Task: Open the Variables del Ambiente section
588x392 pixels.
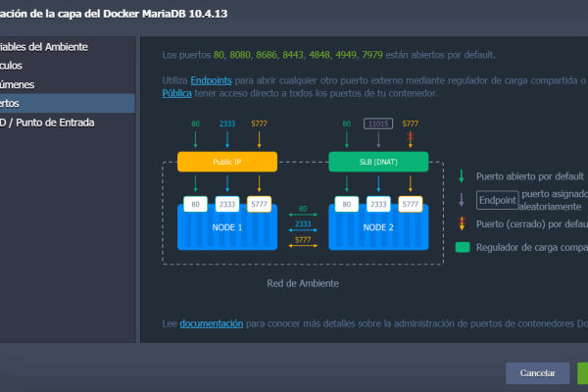Action: point(67,47)
